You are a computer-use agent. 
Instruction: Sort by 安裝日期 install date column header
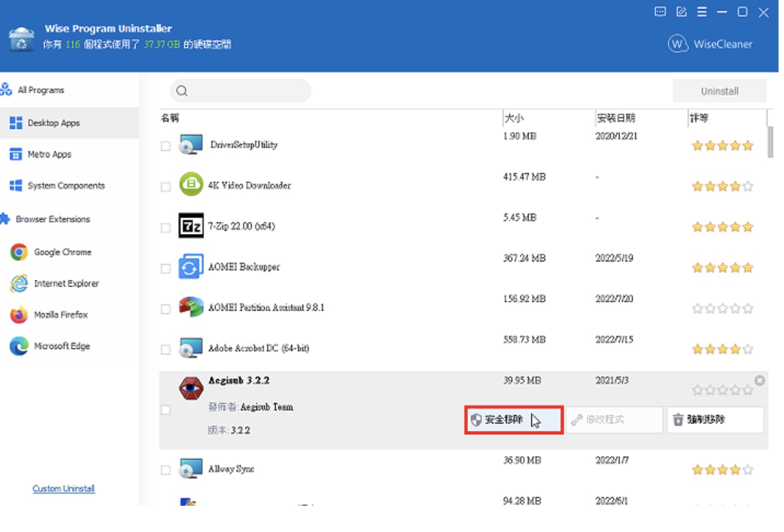pos(616,118)
